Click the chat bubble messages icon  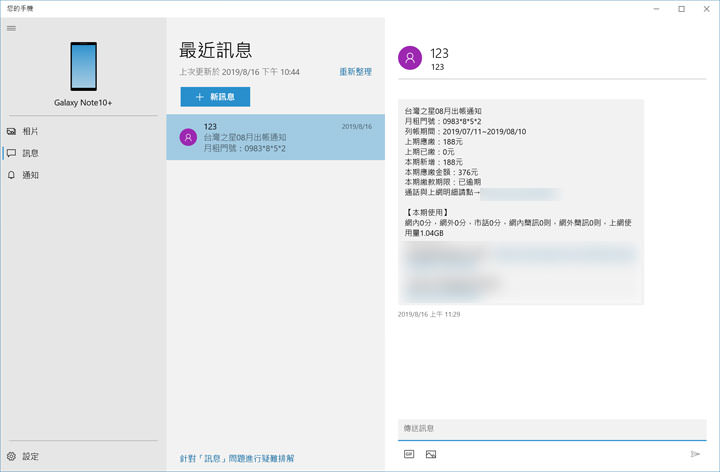pos(11,153)
